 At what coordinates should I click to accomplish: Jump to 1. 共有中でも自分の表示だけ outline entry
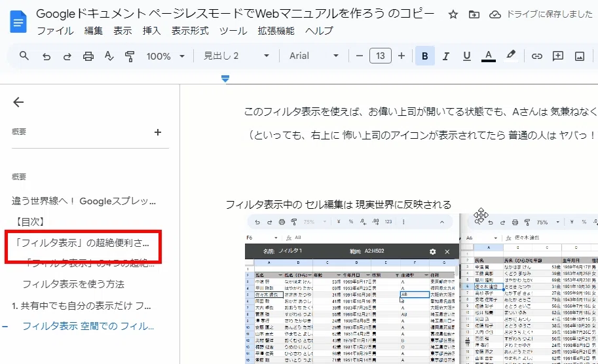click(x=81, y=306)
